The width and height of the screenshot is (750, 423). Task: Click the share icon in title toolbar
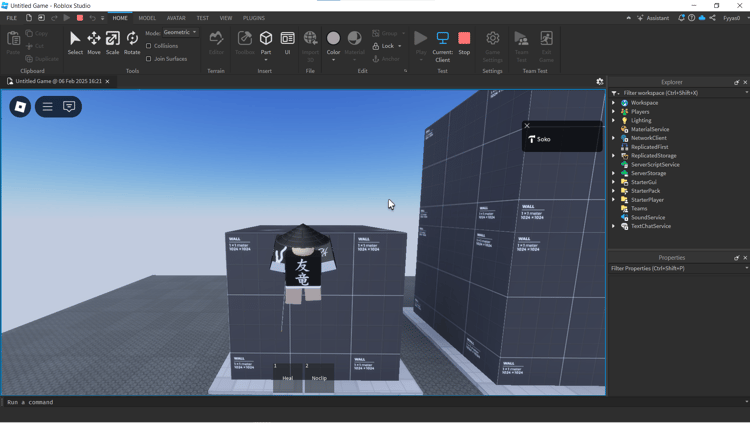(713, 18)
